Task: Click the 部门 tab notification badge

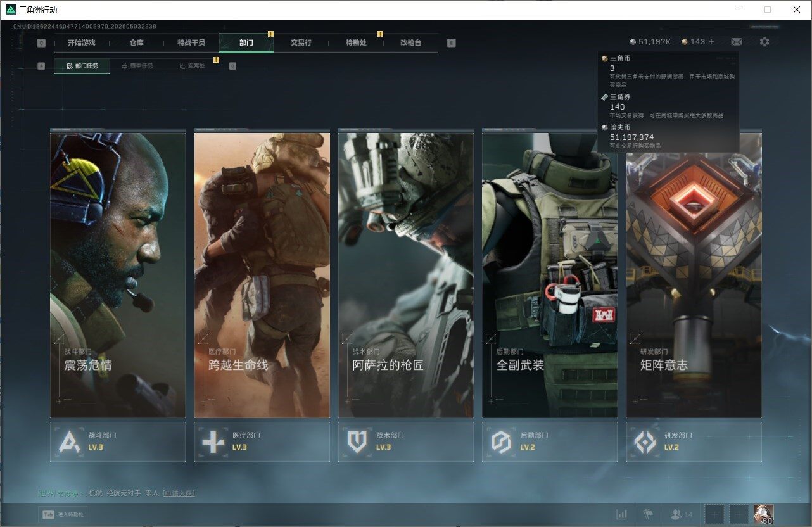Action: point(270,34)
